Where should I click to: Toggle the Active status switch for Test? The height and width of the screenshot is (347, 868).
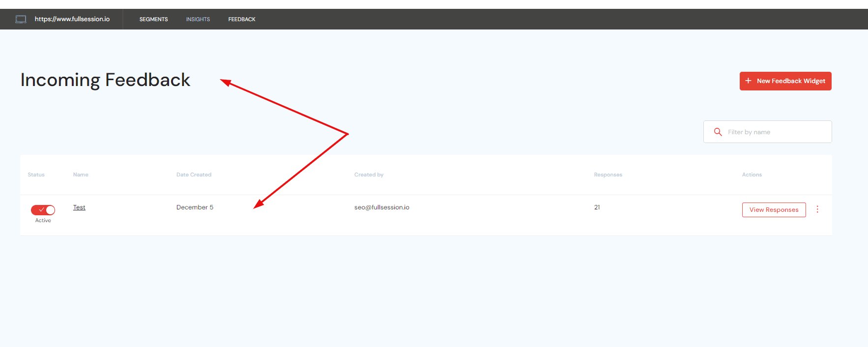[43, 210]
